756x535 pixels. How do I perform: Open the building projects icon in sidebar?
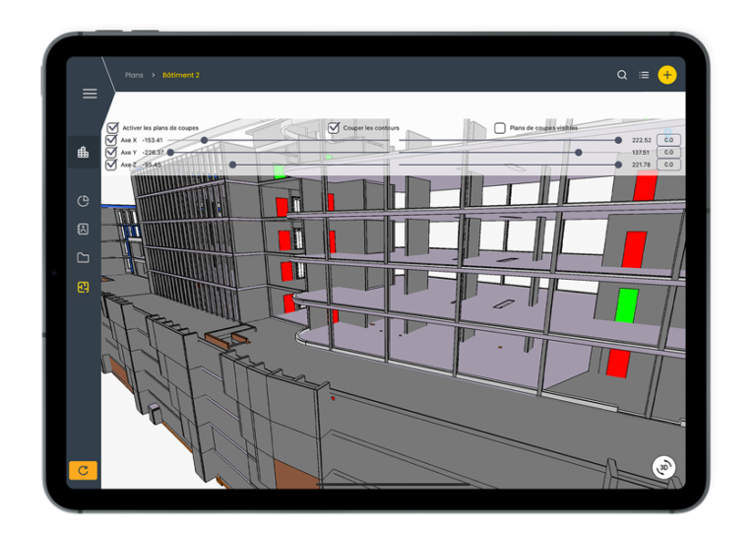point(83,152)
